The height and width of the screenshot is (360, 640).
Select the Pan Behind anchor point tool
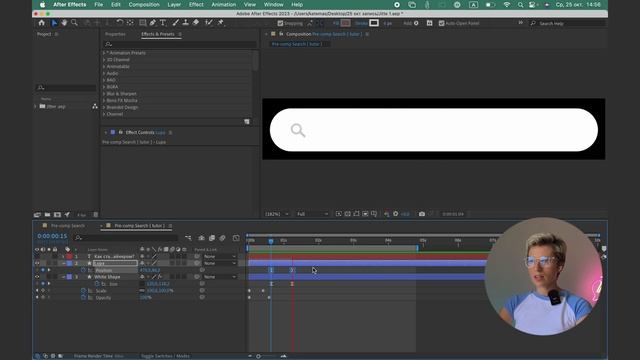(x=130, y=23)
